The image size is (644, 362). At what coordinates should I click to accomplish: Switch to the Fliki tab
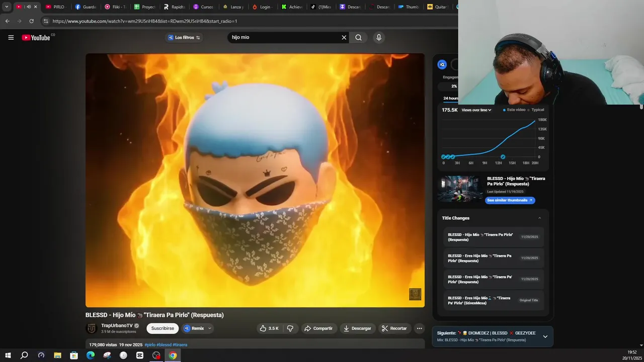coord(115,7)
